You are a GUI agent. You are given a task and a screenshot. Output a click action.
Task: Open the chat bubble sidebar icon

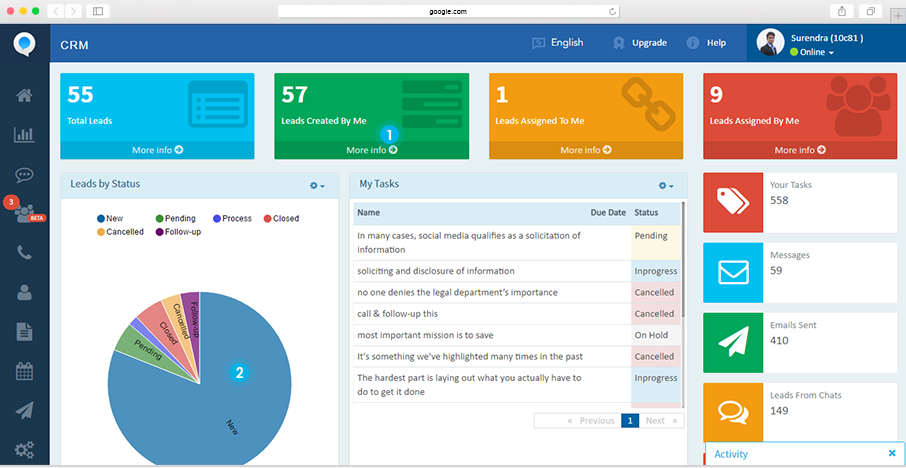point(24,174)
